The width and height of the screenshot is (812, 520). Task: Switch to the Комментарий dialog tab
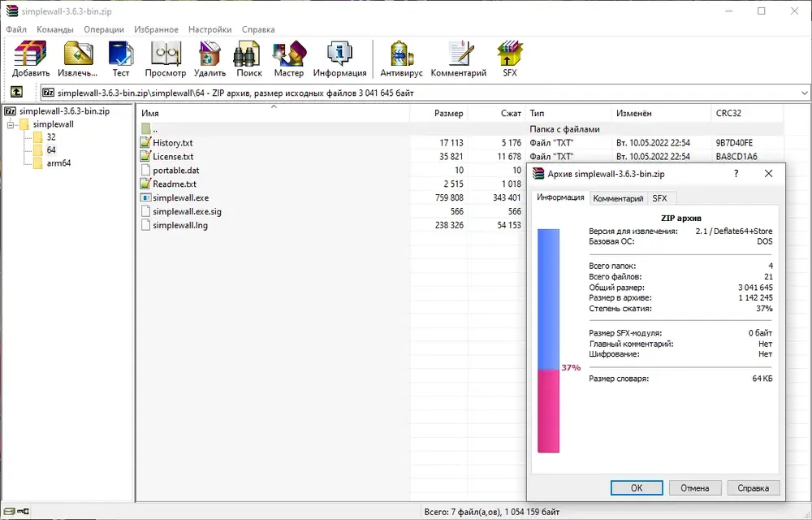pyautogui.click(x=618, y=198)
